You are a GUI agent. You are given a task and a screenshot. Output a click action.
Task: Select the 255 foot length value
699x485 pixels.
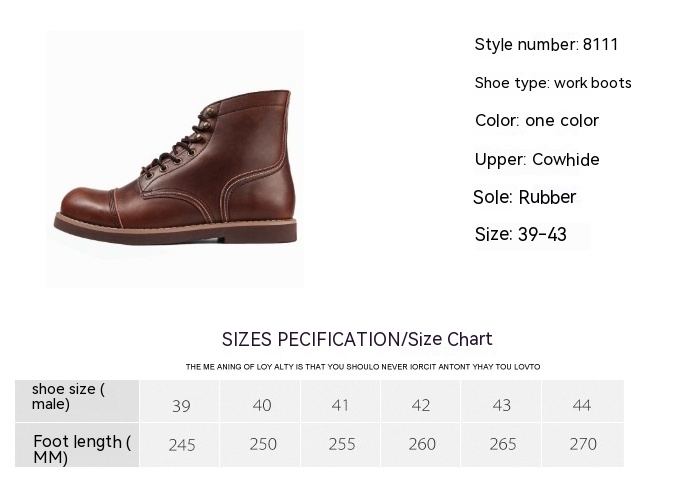tap(342, 445)
